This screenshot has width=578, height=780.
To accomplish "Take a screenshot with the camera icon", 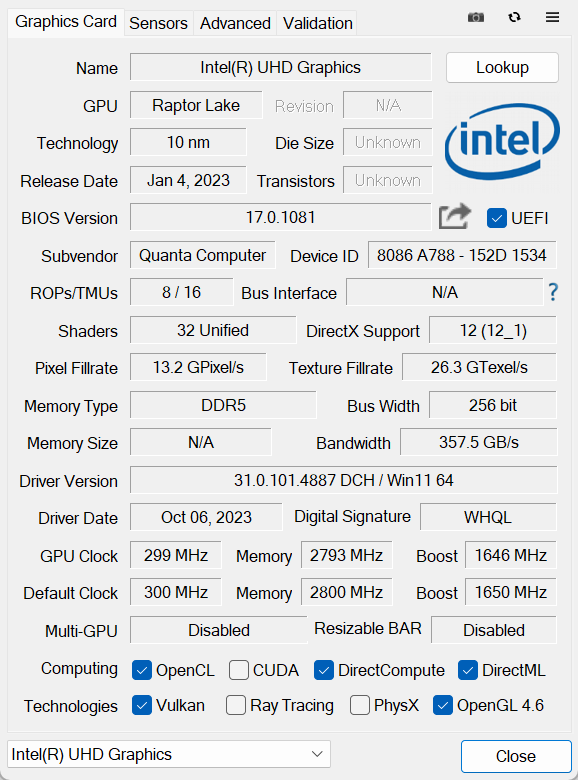I will [x=476, y=17].
